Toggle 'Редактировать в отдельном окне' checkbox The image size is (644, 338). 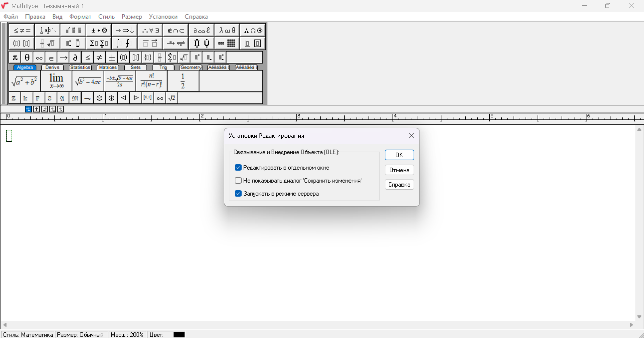pos(238,168)
